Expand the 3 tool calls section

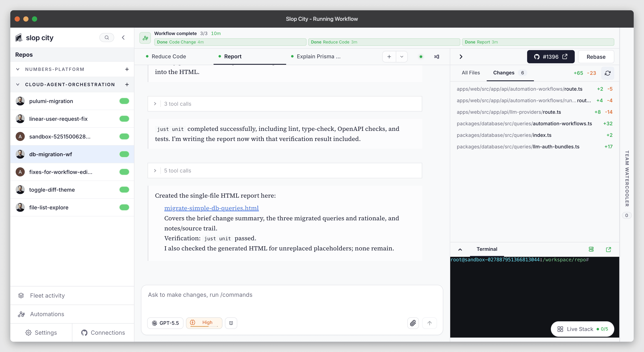click(285, 104)
